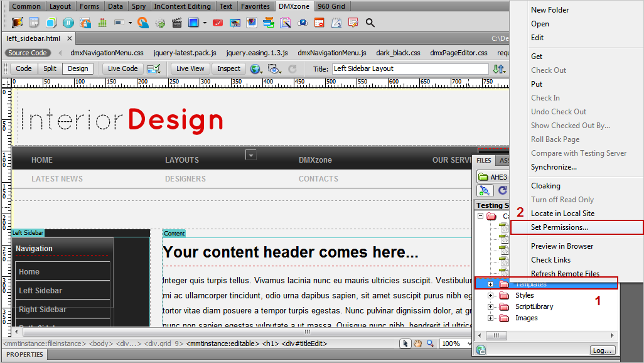This screenshot has width=644, height=363.
Task: Switch to Code view
Action: (24, 68)
